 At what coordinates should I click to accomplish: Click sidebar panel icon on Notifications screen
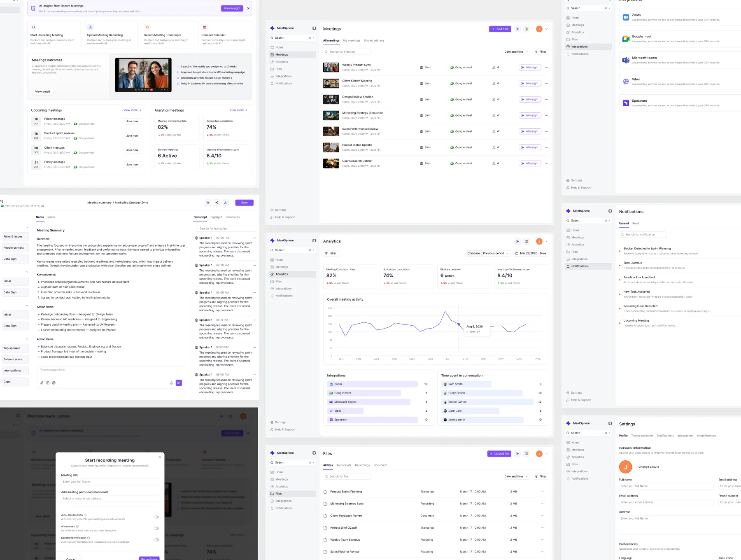coord(610,211)
